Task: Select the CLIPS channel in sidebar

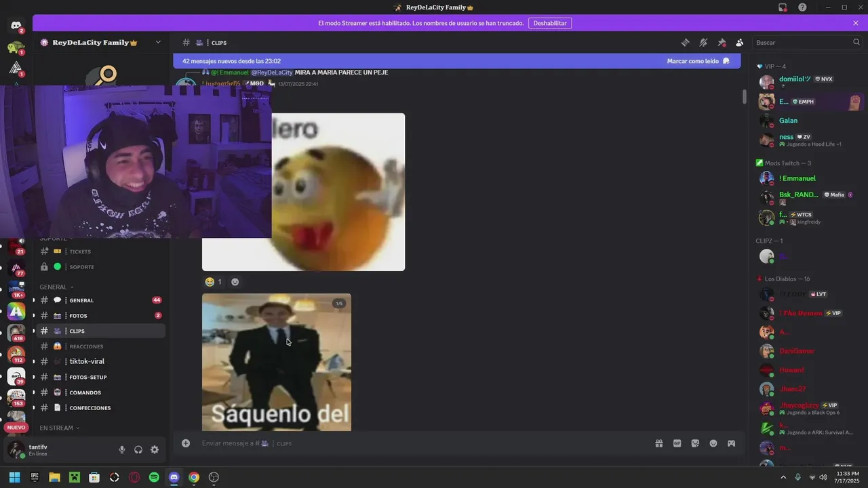Action: click(100, 331)
